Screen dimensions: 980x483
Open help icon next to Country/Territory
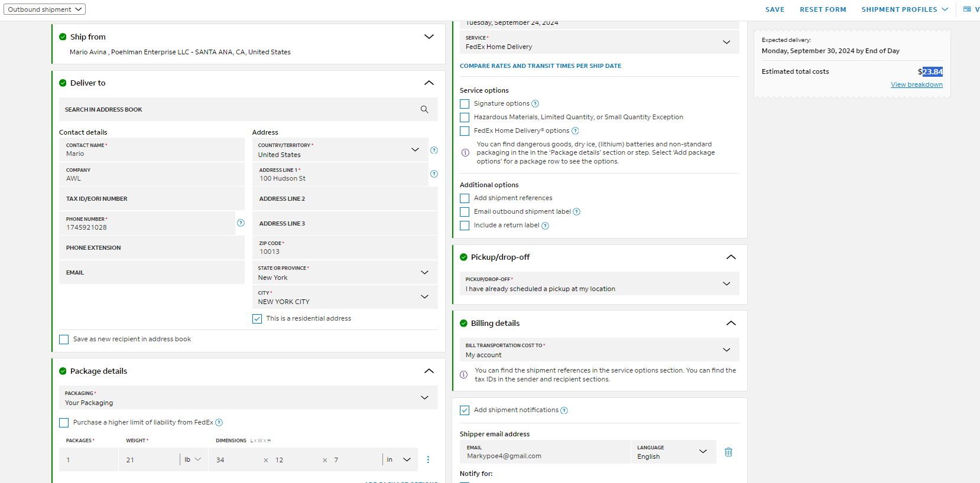(x=434, y=150)
